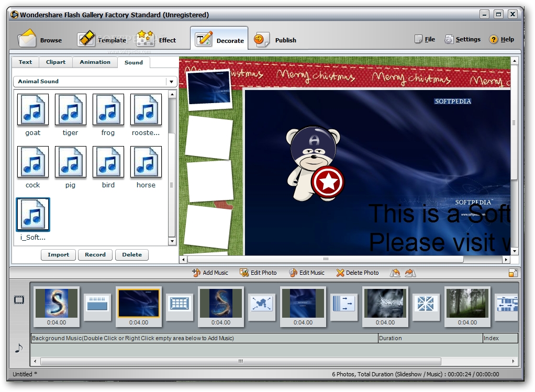Open the File menu
The width and height of the screenshot is (535, 392).
coord(425,39)
